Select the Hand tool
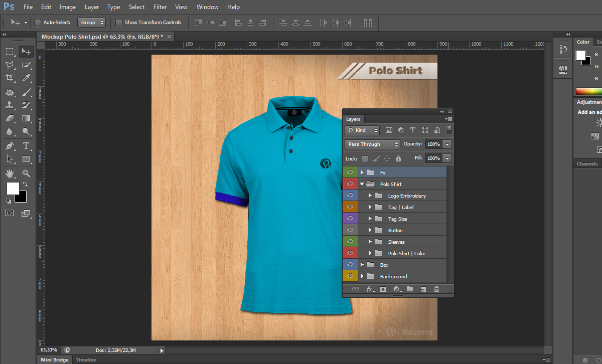 tap(10, 173)
